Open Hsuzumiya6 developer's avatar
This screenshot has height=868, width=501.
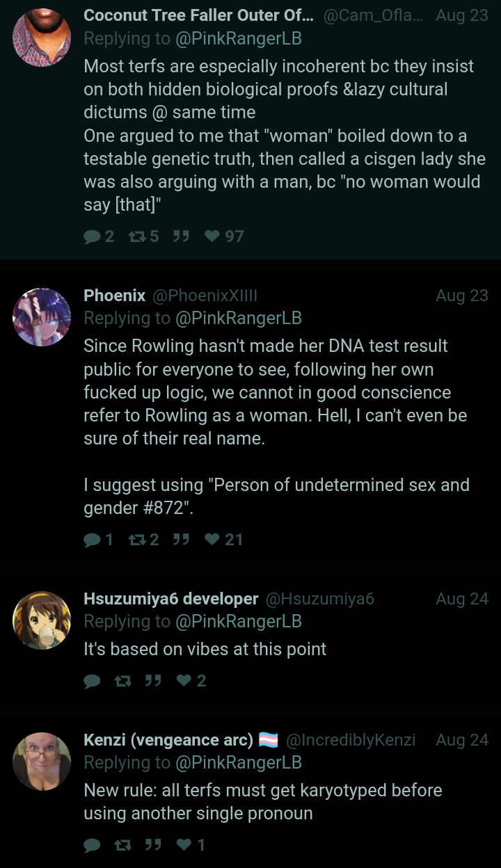coord(42,620)
